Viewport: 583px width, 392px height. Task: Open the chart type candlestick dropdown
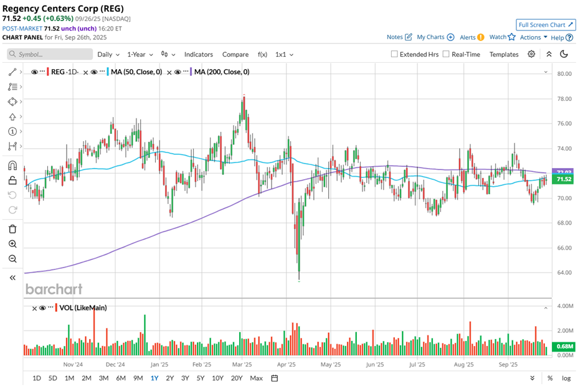(168, 54)
